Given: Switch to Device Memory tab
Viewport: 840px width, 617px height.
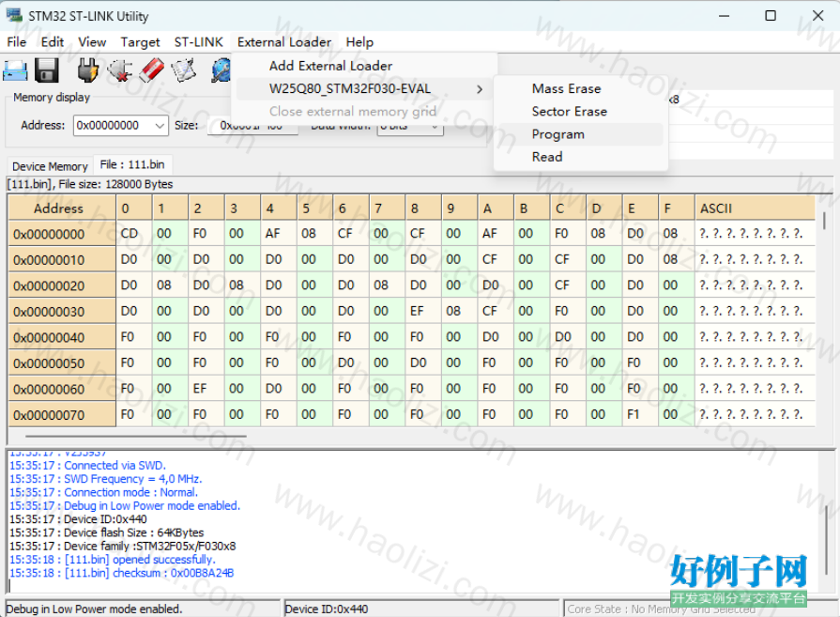Looking at the screenshot, I should [50, 166].
